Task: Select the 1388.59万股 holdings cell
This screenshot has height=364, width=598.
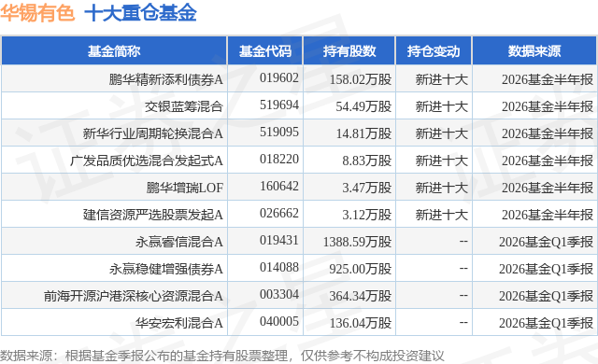Action: pos(357,242)
